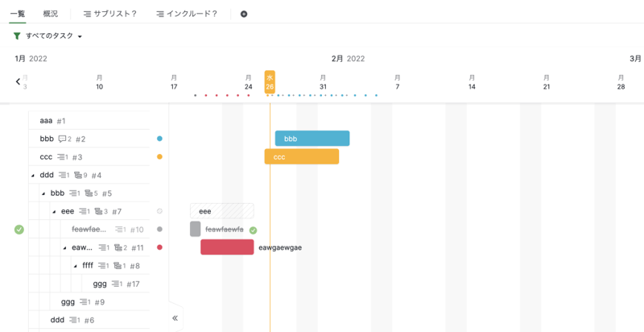The height and width of the screenshot is (332, 644).
Task: Click subtask list icon on ccc #3
Action: click(x=62, y=157)
